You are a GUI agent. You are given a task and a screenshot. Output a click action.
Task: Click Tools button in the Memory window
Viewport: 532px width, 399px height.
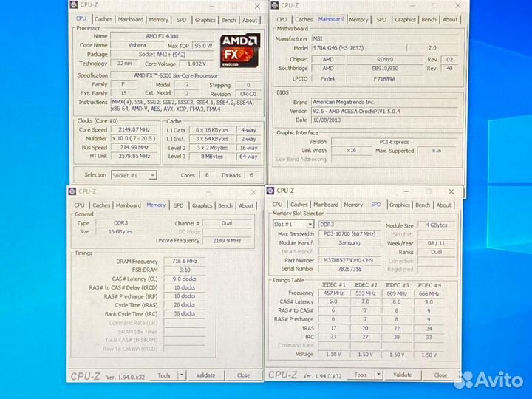(x=164, y=375)
